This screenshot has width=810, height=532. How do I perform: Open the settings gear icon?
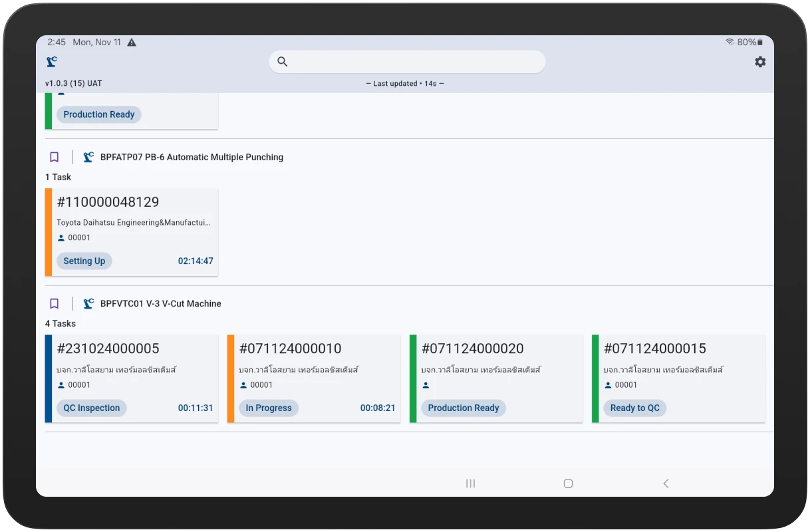tap(760, 62)
